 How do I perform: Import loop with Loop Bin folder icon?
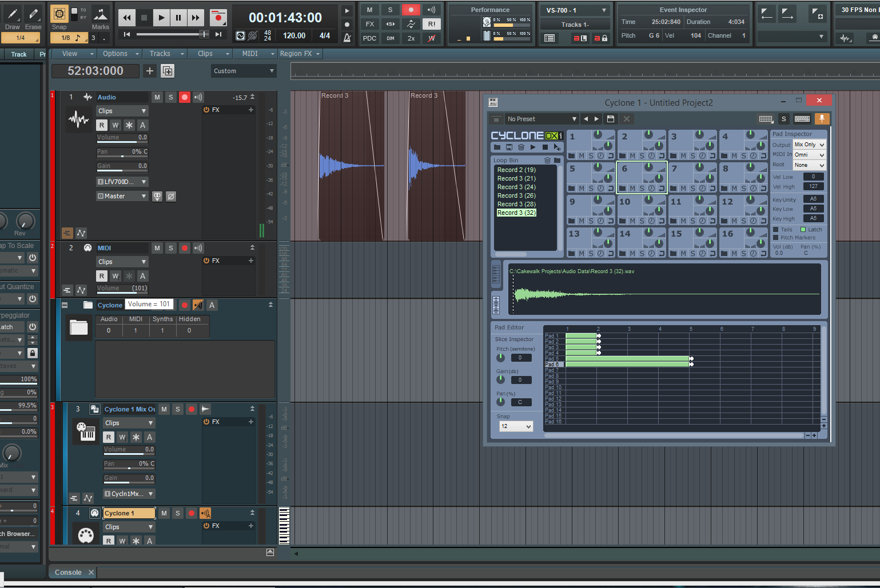tap(557, 161)
